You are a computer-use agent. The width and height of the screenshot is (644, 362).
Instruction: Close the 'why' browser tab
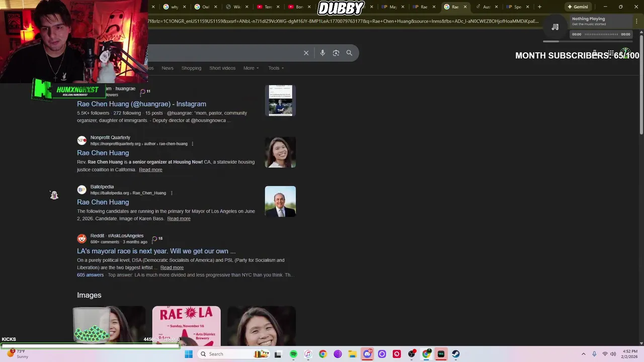pyautogui.click(x=184, y=7)
